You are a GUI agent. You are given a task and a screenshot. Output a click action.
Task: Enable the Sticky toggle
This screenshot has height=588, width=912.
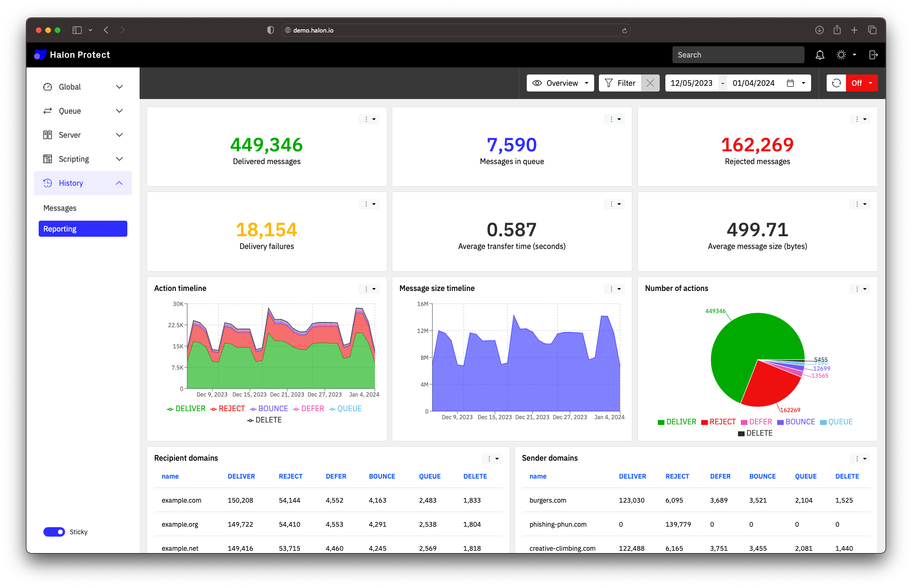[54, 531]
